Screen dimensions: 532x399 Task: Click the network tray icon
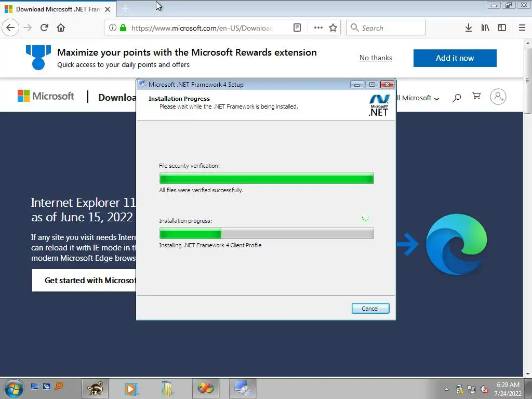[x=472, y=389]
